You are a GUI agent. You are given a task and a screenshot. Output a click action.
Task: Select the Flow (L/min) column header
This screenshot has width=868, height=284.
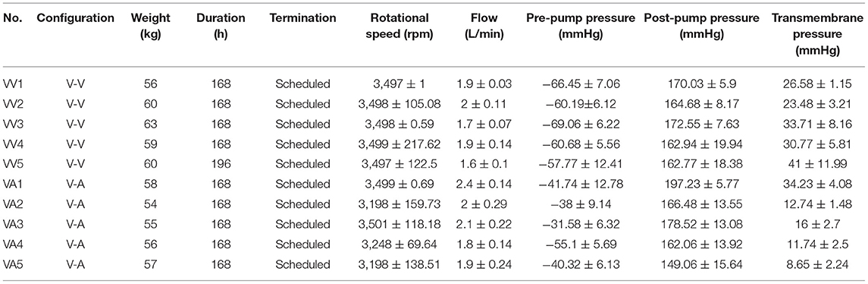(x=484, y=26)
